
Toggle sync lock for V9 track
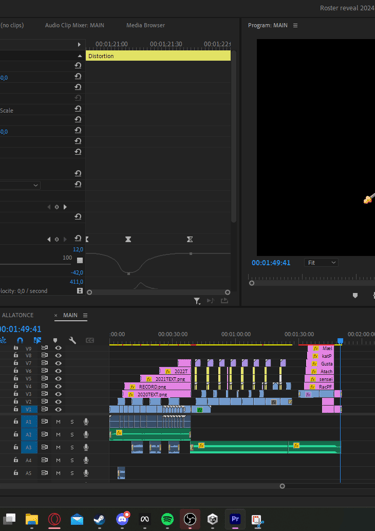(x=44, y=348)
